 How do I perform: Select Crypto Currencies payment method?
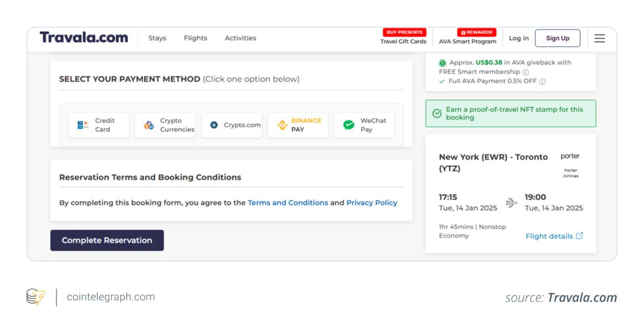click(x=165, y=125)
